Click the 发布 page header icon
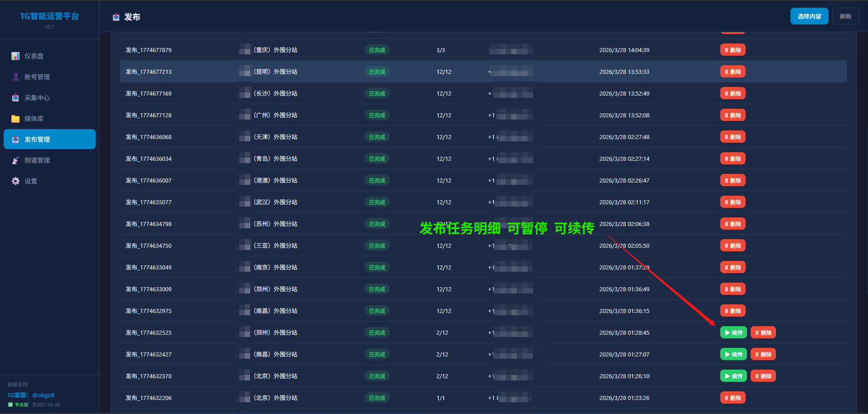The image size is (868, 414). (116, 17)
